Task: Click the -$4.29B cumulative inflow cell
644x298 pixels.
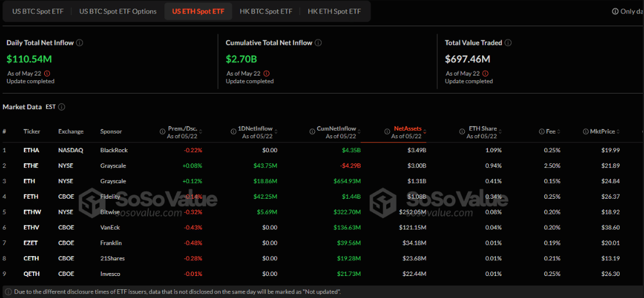Action: point(350,166)
